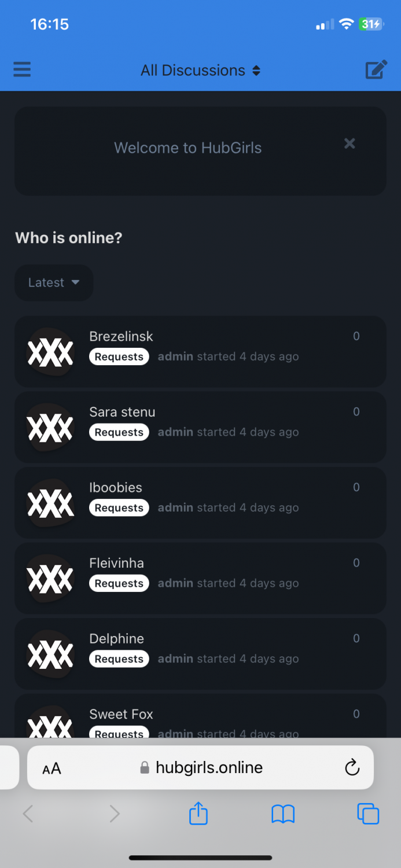This screenshot has height=868, width=401.
Task: Open Safari's AA text size menu
Action: 51,768
